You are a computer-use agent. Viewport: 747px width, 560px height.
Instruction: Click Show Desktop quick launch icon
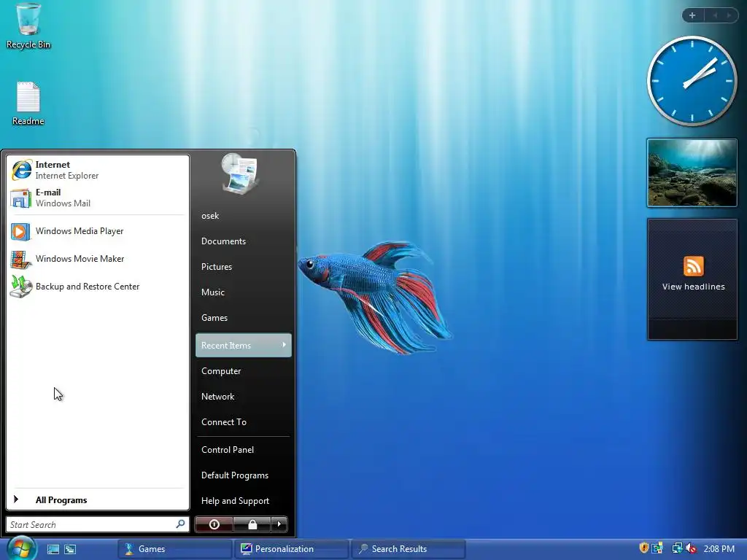click(x=53, y=549)
